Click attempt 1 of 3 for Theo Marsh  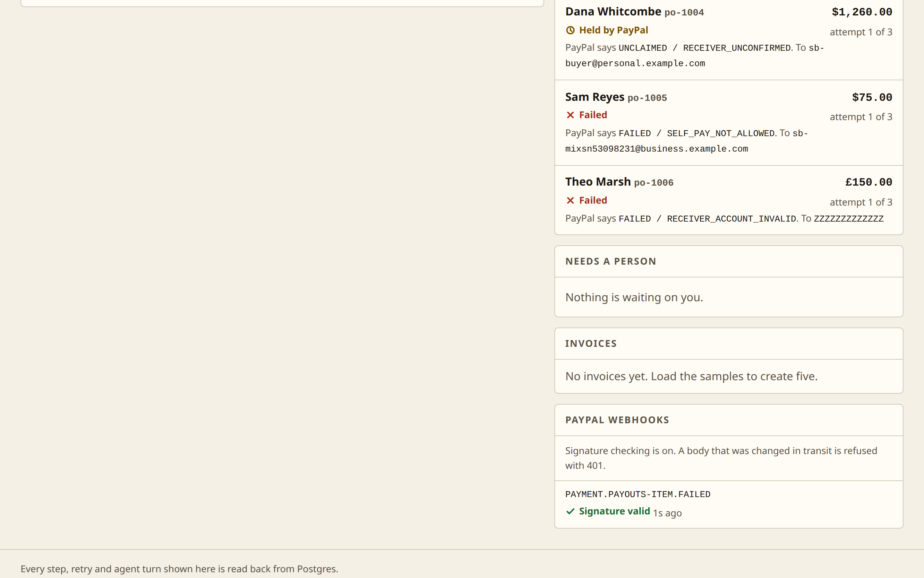coord(861,202)
